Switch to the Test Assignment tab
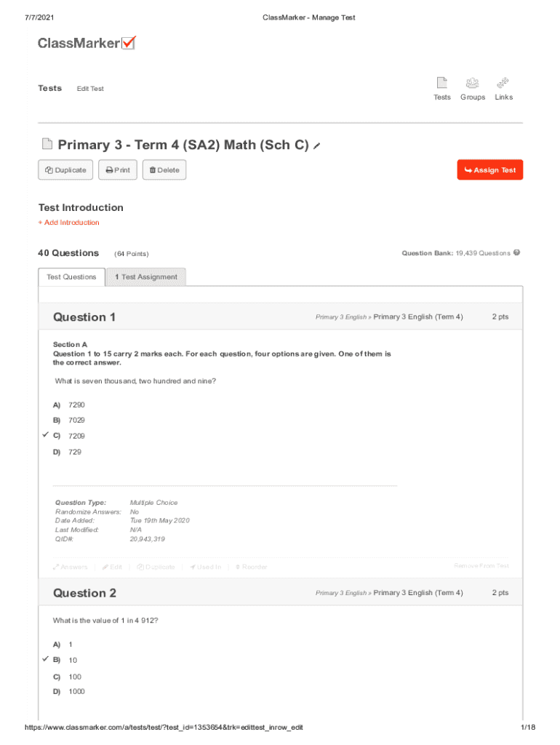The image size is (560, 745). pos(145,277)
